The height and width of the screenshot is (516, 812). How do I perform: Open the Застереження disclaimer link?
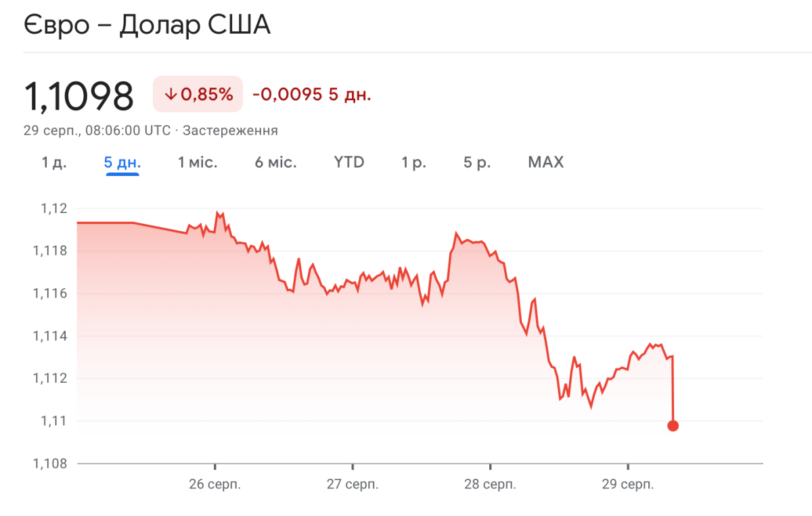coord(231,131)
